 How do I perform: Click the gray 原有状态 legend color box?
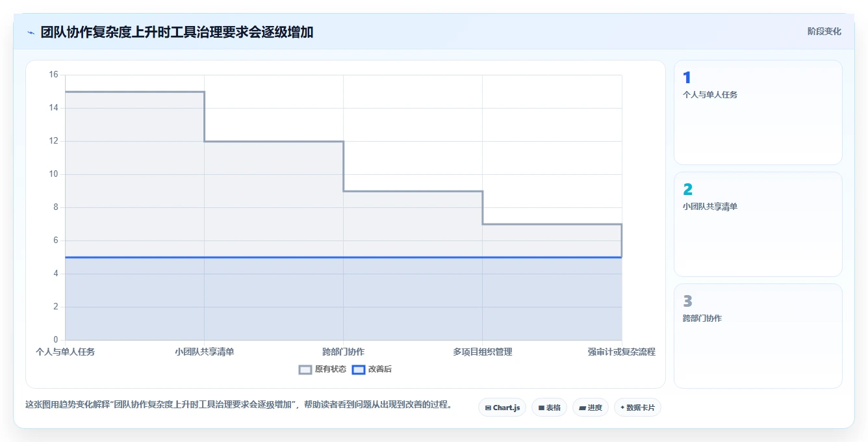tap(305, 369)
